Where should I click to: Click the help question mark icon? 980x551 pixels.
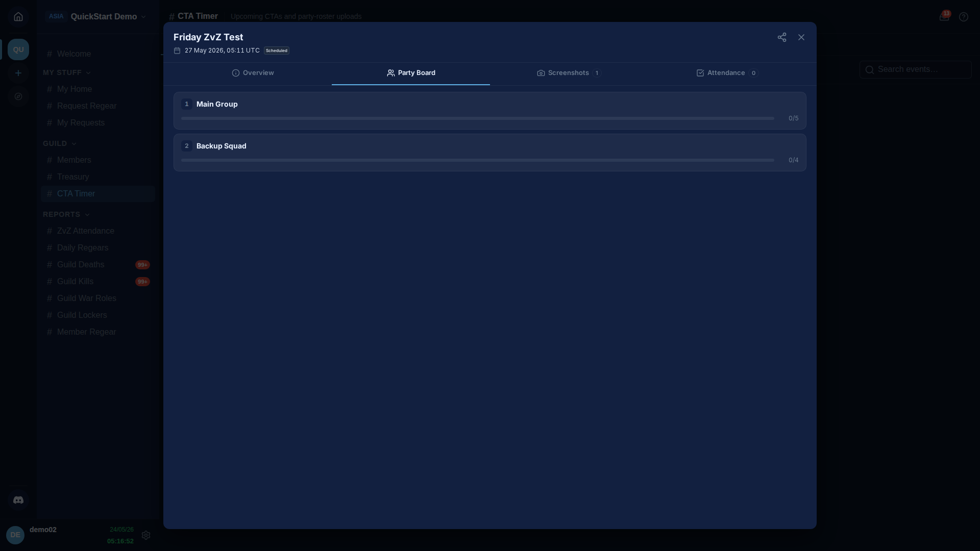click(963, 17)
